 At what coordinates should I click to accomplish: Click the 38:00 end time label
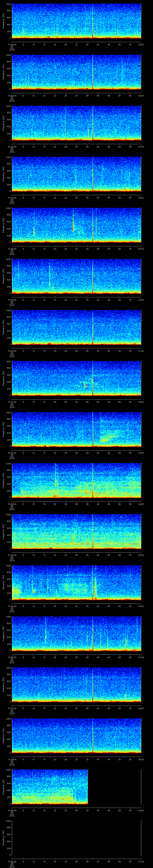(141, 708)
